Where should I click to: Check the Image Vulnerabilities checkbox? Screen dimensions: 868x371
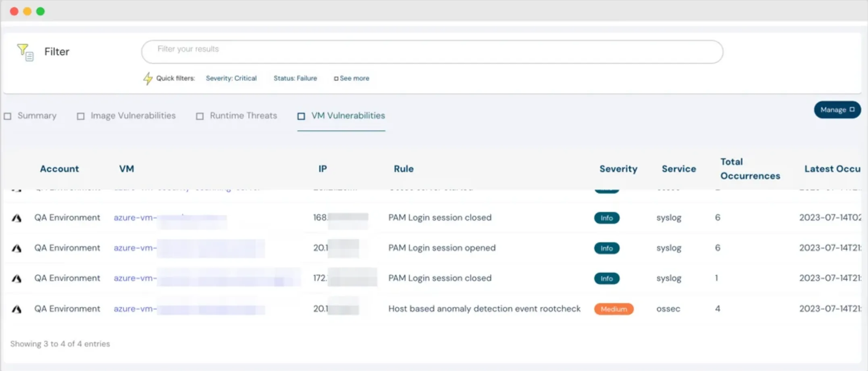[80, 116]
